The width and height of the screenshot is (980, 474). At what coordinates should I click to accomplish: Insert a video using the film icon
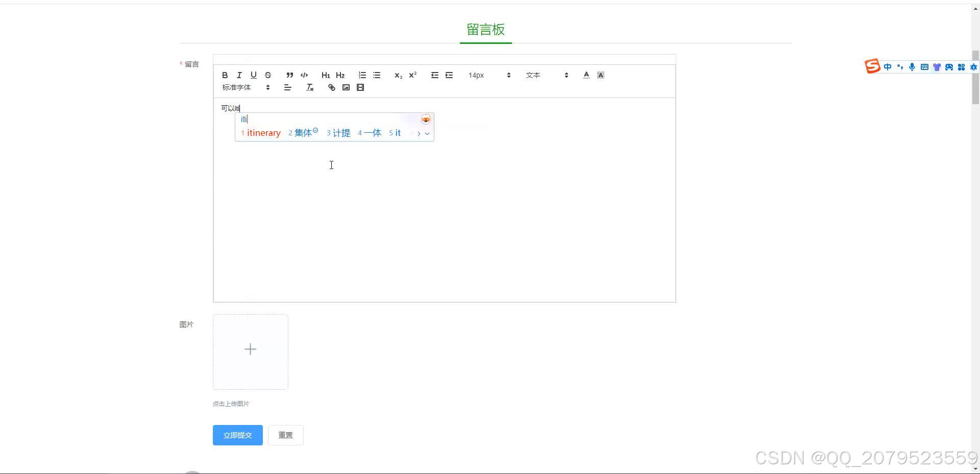360,87
